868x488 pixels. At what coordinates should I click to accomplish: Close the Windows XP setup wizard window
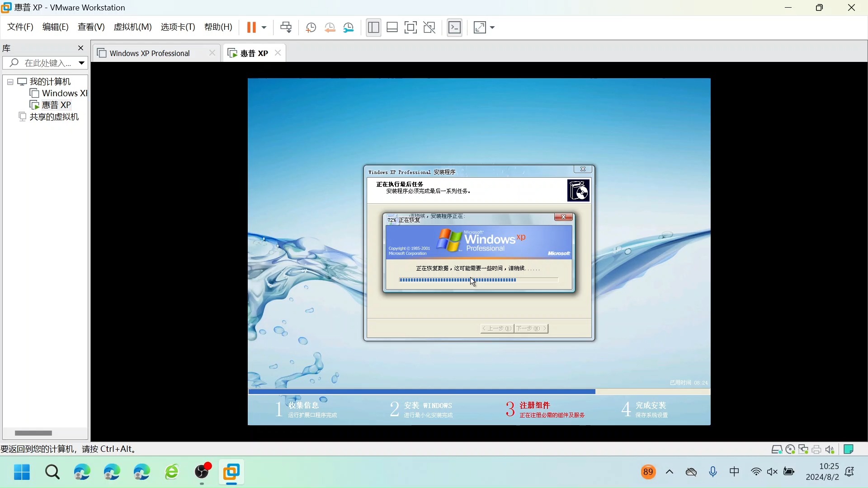583,169
